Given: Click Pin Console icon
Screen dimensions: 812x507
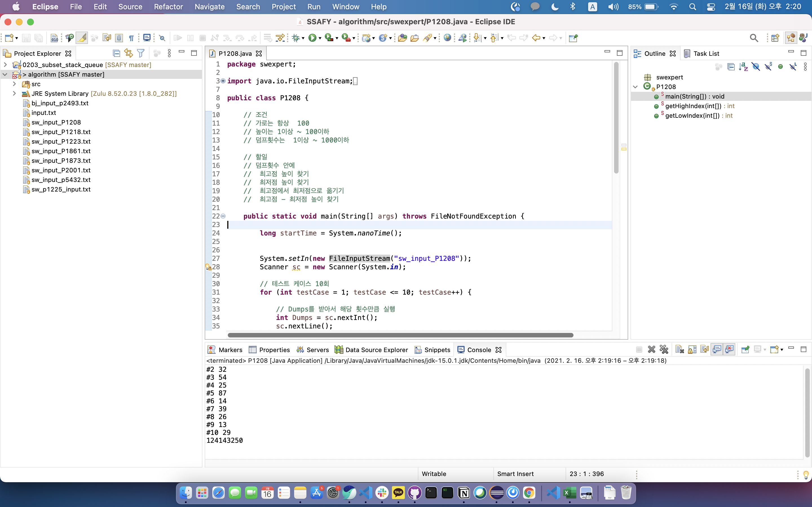Looking at the screenshot, I should point(745,349).
